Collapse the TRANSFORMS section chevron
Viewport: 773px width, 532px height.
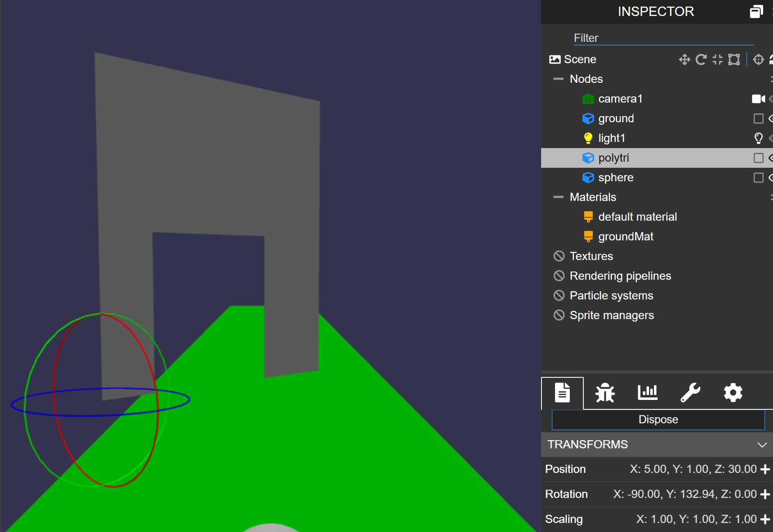coord(762,445)
